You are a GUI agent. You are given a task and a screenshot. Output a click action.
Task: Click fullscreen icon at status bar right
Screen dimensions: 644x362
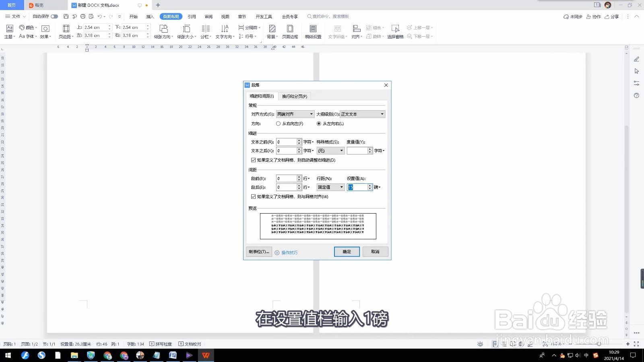click(636, 344)
